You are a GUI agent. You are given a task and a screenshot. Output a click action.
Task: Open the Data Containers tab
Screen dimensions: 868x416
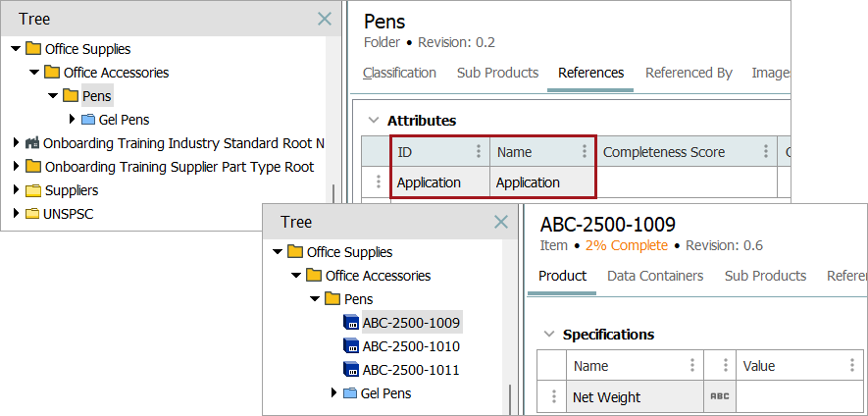coord(655,276)
